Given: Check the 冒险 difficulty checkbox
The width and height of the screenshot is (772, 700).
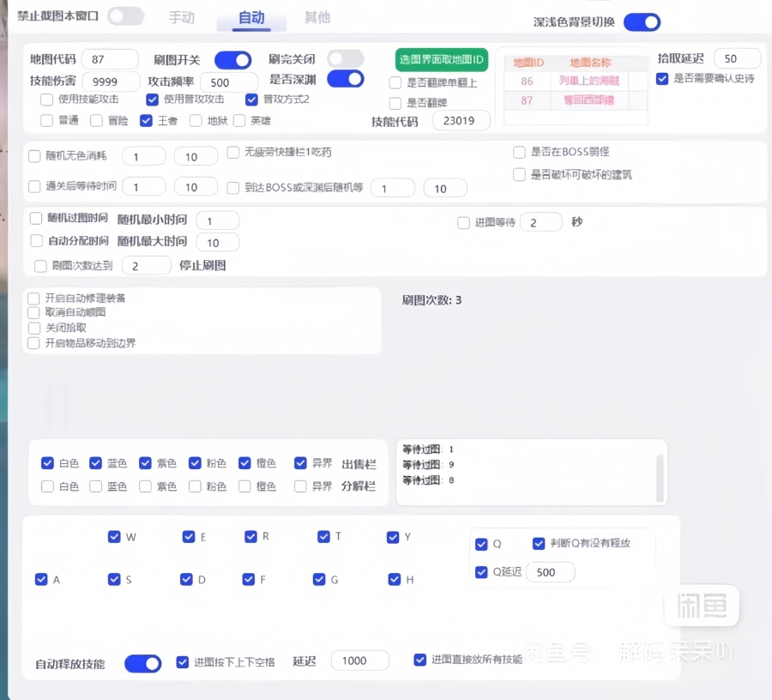Looking at the screenshot, I should click(x=96, y=121).
